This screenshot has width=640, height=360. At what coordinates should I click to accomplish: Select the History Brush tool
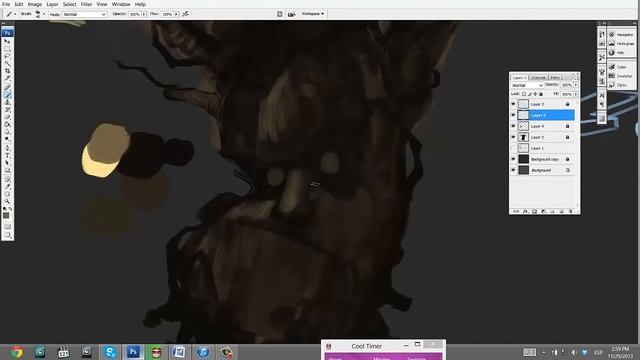click(x=7, y=109)
